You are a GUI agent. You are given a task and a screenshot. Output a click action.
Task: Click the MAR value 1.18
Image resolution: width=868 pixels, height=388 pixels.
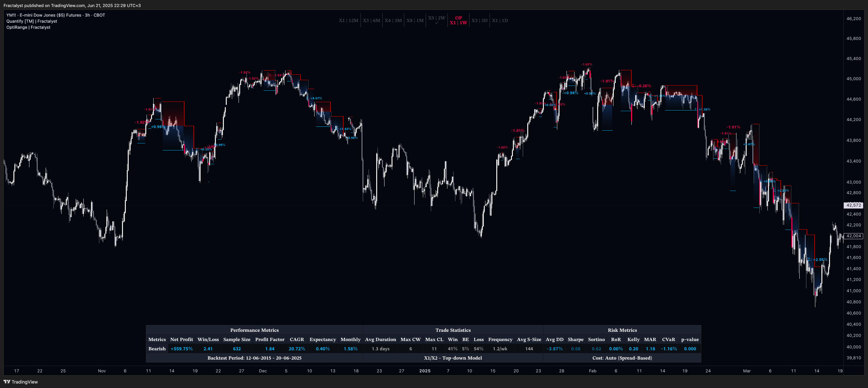[x=650, y=349]
